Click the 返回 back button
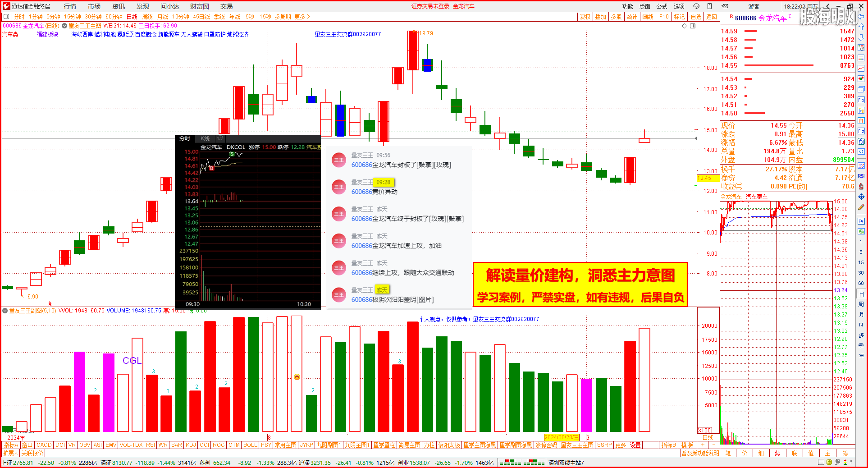 [712, 17]
